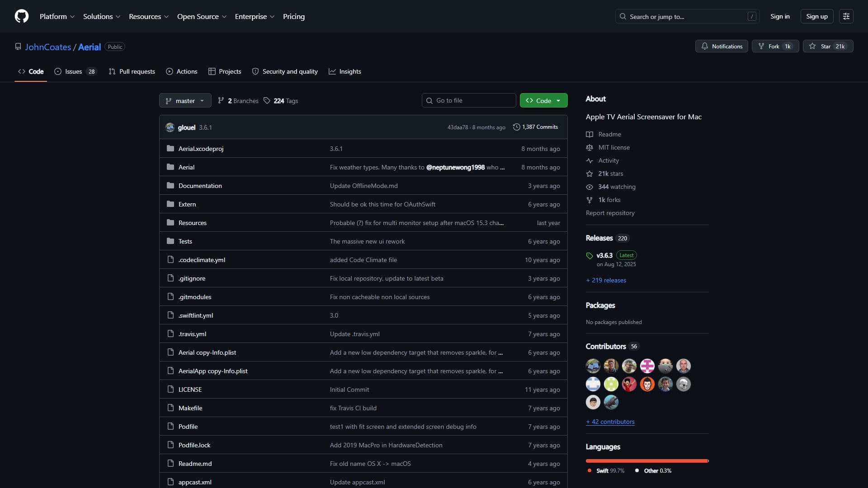
Task: Open the AerialApp copy-Info.plist file
Action: coord(213,371)
